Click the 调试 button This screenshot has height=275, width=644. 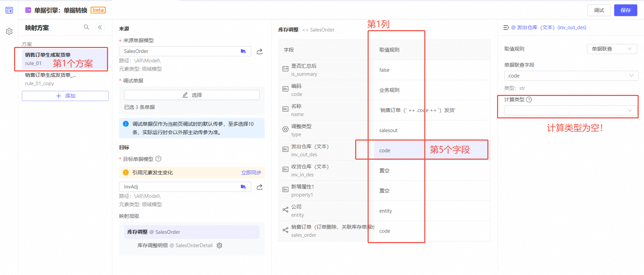click(599, 10)
